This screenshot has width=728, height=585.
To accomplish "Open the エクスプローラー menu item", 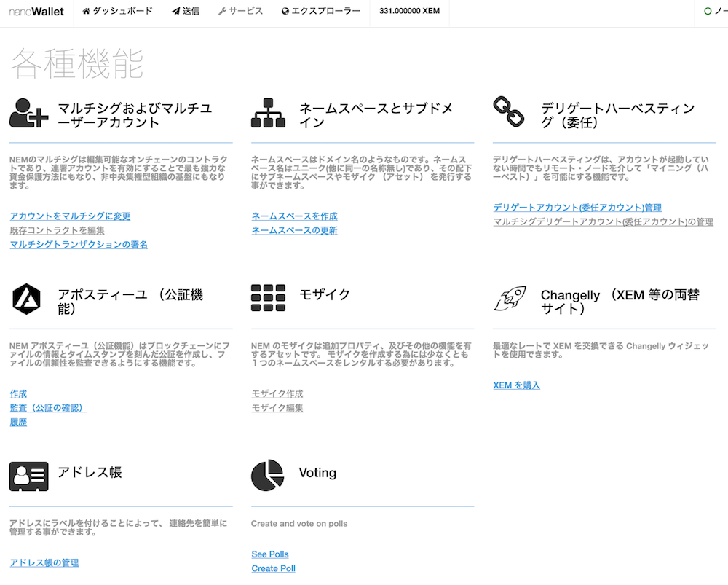I will pos(321,11).
